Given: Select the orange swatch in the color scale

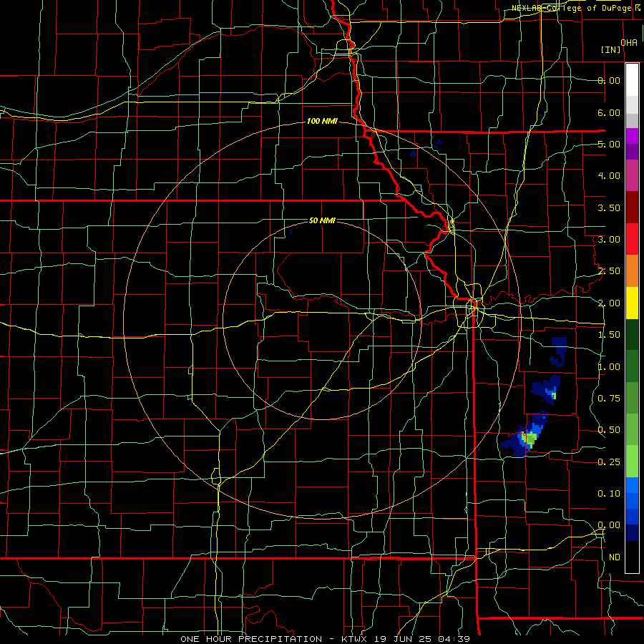Looking at the screenshot, I should [x=632, y=271].
